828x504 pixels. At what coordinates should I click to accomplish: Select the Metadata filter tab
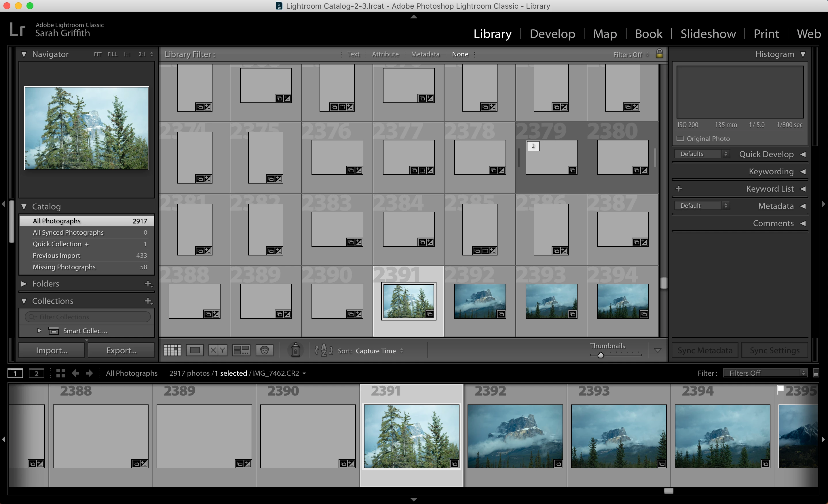tap(425, 54)
